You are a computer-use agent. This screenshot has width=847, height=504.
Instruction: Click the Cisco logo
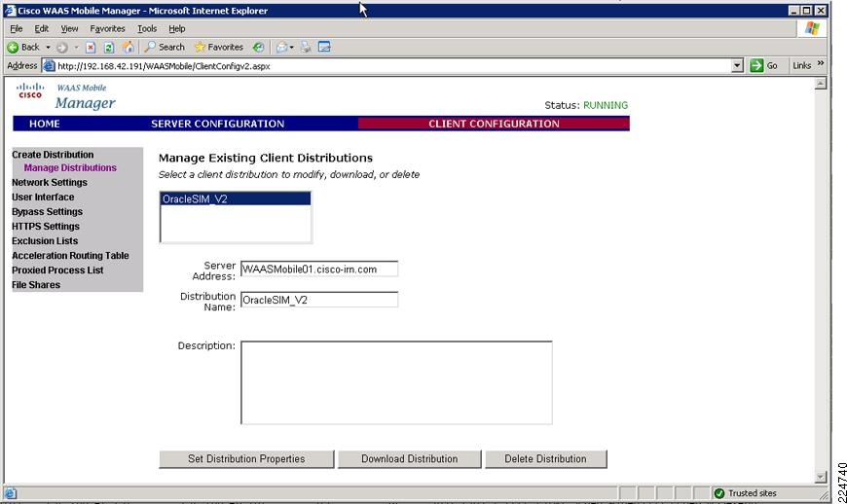[30, 90]
